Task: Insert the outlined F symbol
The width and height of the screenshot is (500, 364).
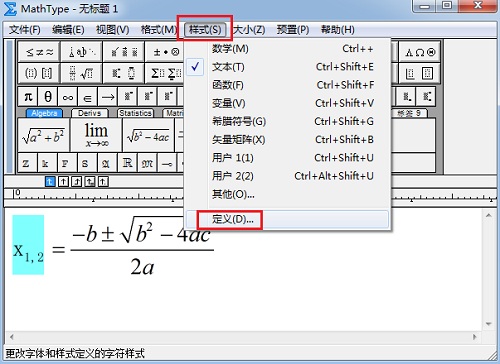Action: 67,163
